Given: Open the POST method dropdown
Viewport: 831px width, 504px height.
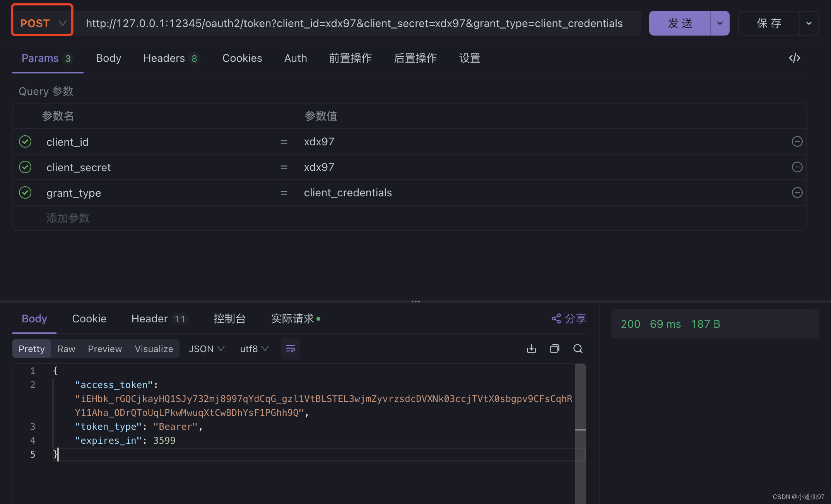Looking at the screenshot, I should [x=42, y=23].
